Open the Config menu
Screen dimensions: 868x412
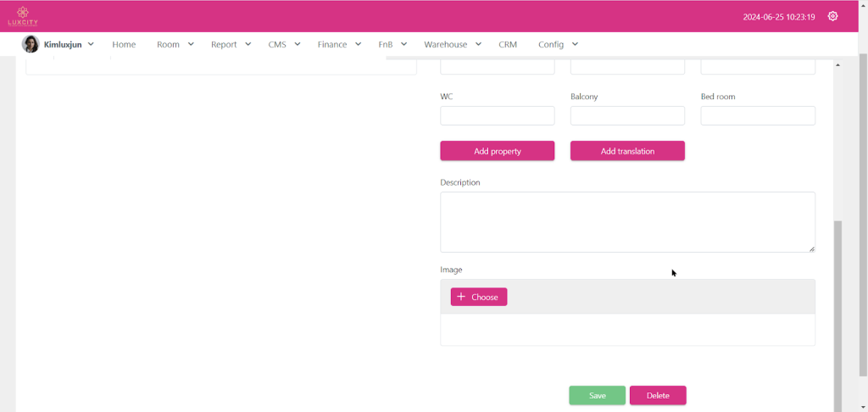pos(558,44)
